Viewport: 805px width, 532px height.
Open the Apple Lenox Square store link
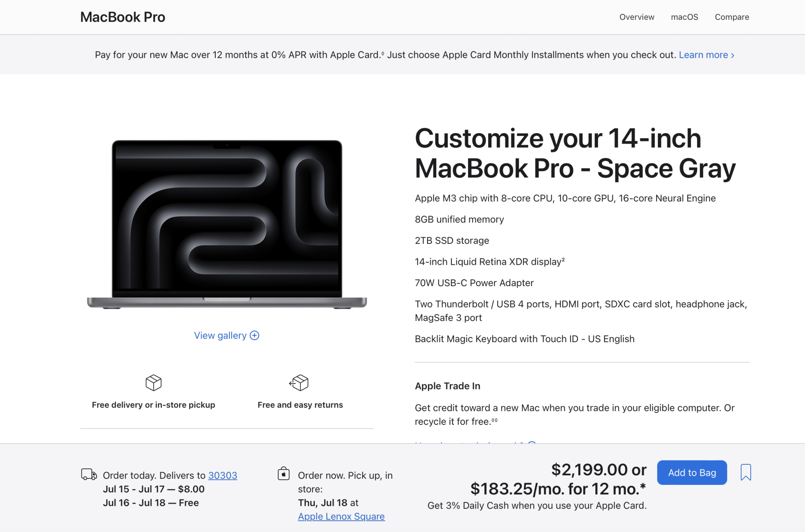click(x=341, y=516)
